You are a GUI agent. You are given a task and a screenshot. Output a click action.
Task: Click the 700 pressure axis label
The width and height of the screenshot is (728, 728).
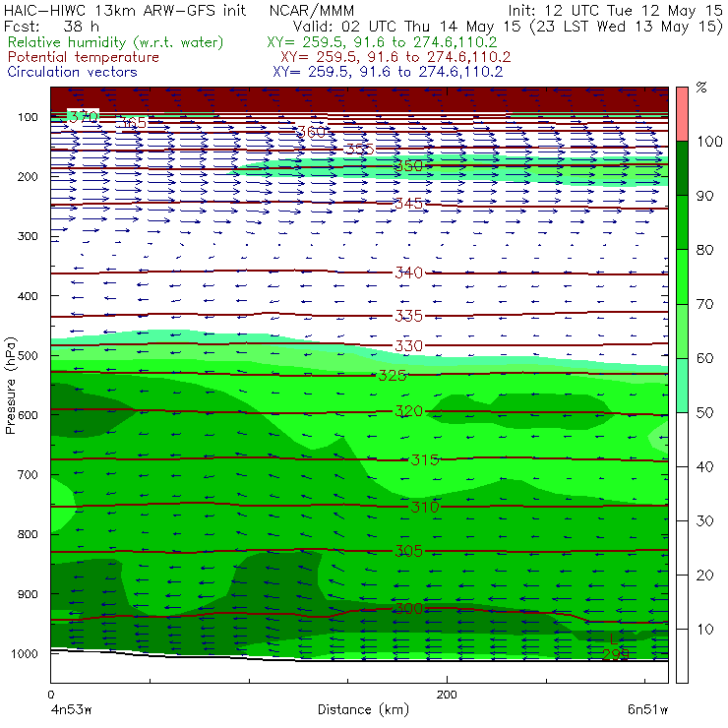(x=28, y=474)
